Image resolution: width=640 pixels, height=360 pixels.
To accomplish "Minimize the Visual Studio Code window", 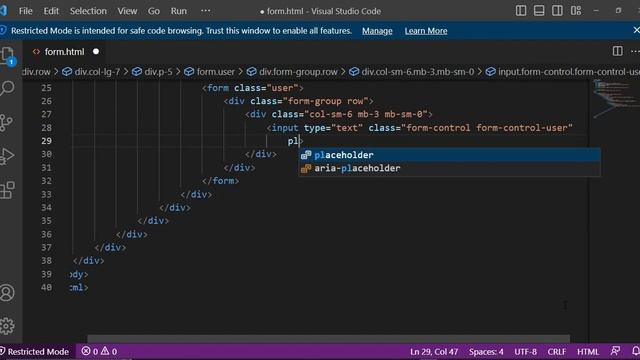I will (x=596, y=11).
